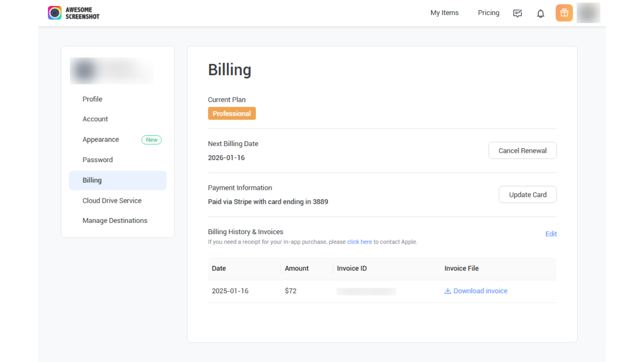Click the download icon beside invoice

(448, 291)
